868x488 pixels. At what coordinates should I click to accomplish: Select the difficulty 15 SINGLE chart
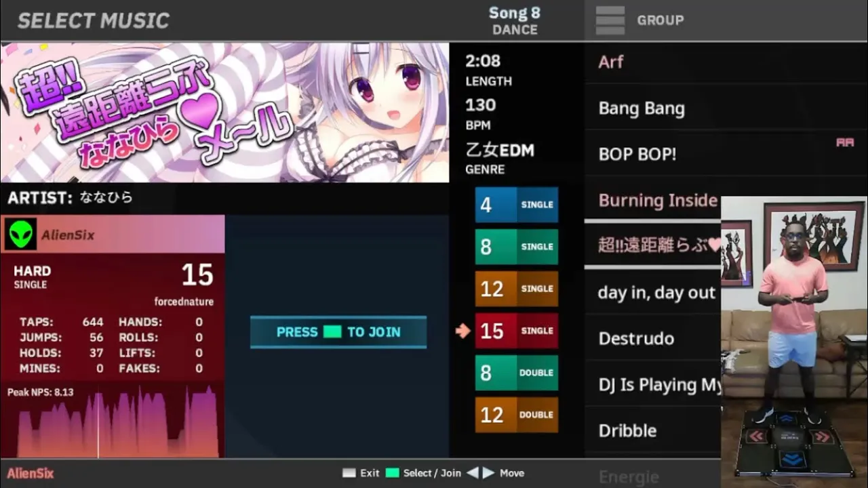click(x=516, y=331)
